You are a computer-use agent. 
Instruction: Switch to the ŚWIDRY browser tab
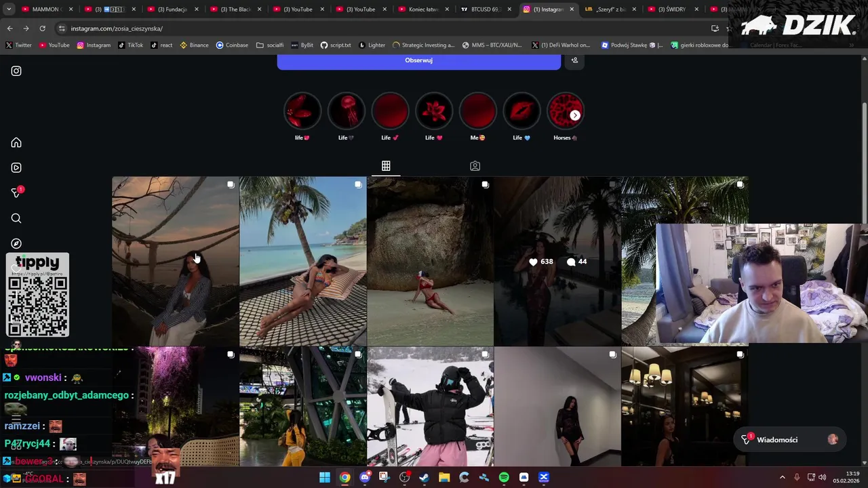point(673,9)
